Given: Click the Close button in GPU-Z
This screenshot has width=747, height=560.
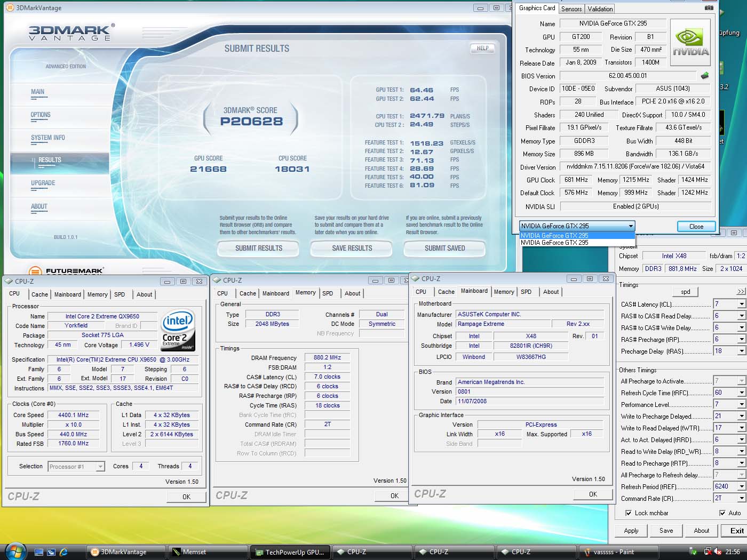Looking at the screenshot, I should coord(696,227).
